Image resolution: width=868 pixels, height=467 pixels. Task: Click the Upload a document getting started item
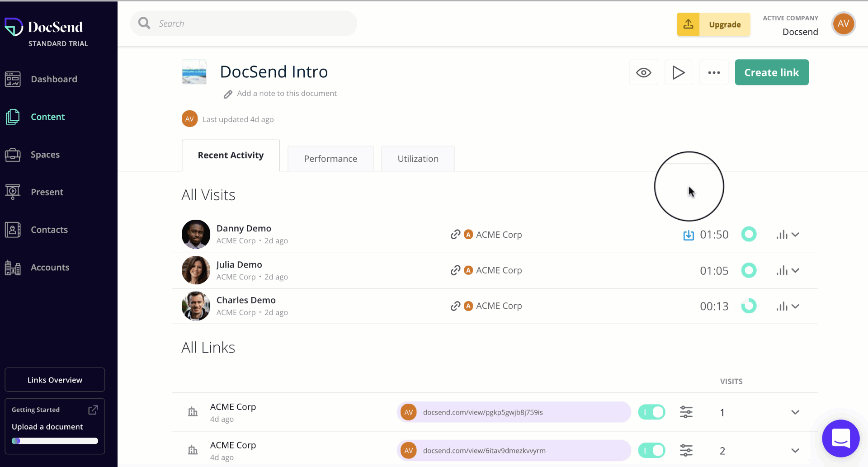(x=47, y=427)
